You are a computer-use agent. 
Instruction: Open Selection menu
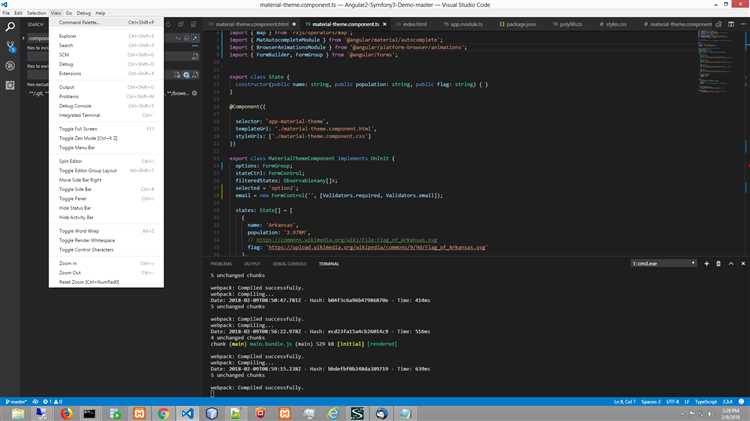(36, 13)
